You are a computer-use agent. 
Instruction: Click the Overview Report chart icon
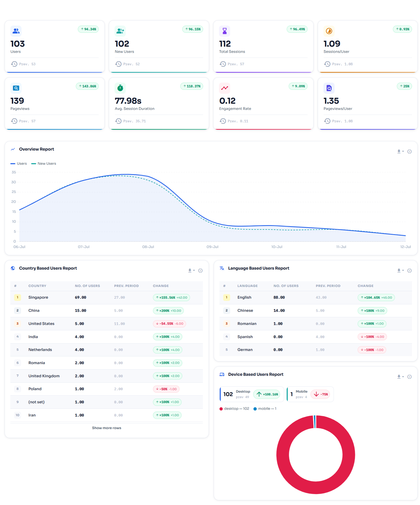tap(13, 149)
